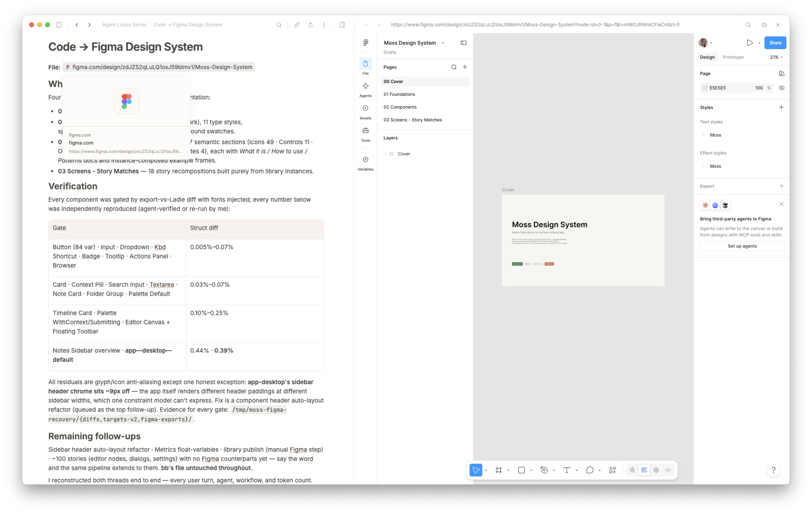Toggle the notes app left sidebar icon

pos(59,25)
